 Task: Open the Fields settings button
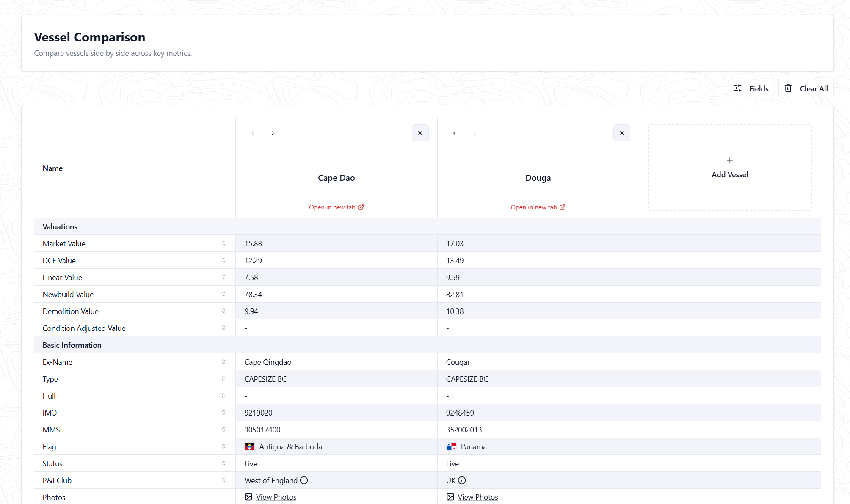click(x=751, y=88)
